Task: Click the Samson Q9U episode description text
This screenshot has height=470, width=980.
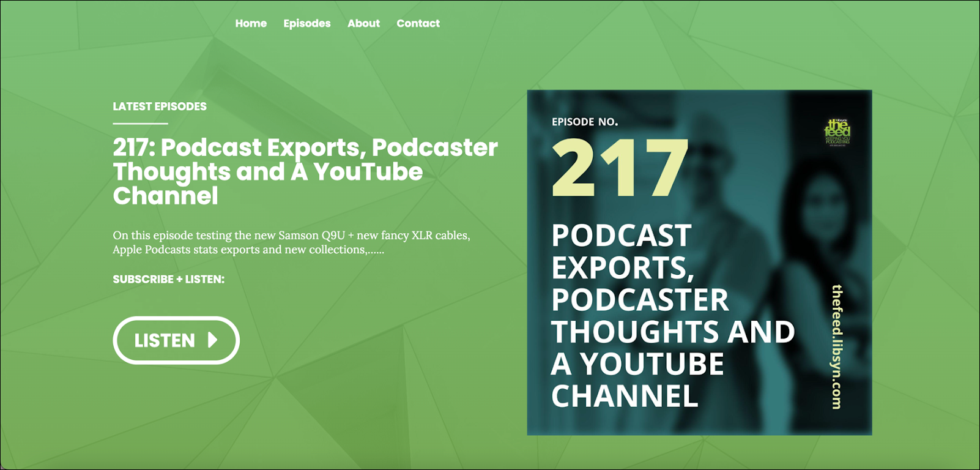Action: point(291,242)
